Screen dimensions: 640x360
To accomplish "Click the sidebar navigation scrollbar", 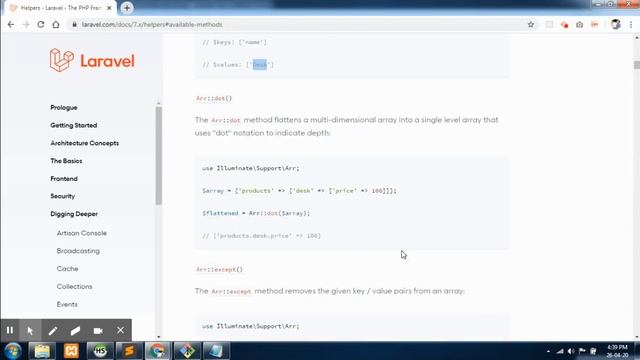I will (x=158, y=155).
